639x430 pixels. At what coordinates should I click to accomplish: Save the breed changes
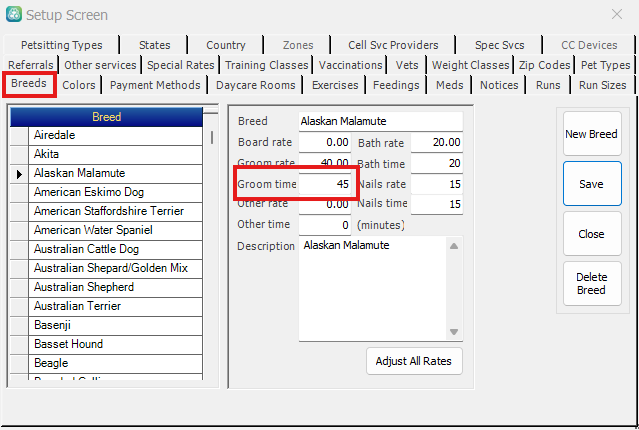tap(592, 184)
